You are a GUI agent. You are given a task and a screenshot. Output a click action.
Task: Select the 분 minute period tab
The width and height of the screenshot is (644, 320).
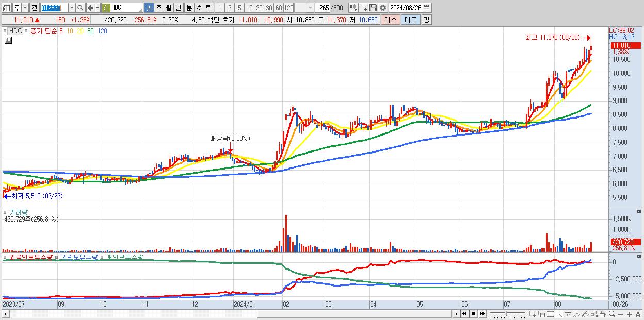(x=189, y=8)
